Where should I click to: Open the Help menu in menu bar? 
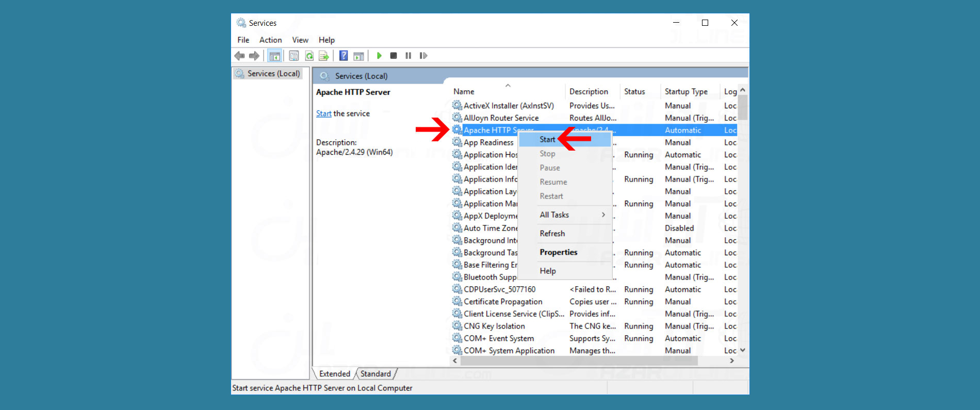point(326,40)
